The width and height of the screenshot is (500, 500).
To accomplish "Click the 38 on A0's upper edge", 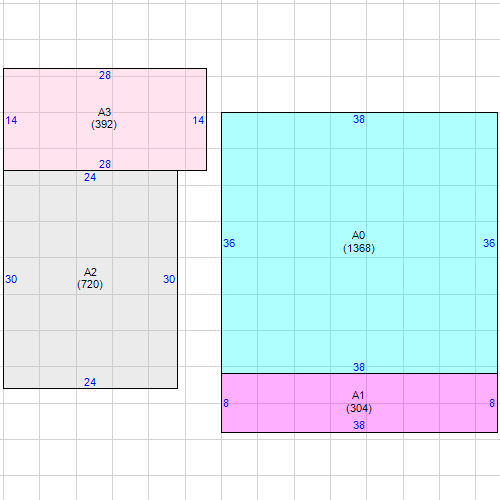I will click(x=359, y=119).
